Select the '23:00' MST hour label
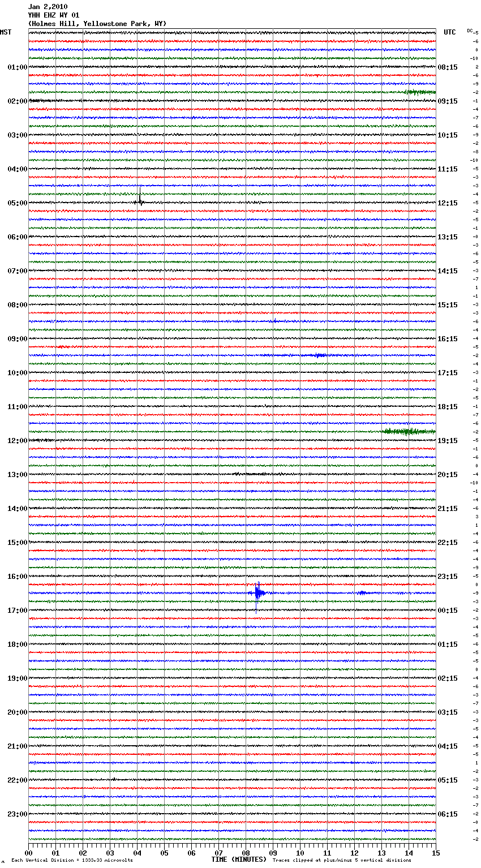 18,814
